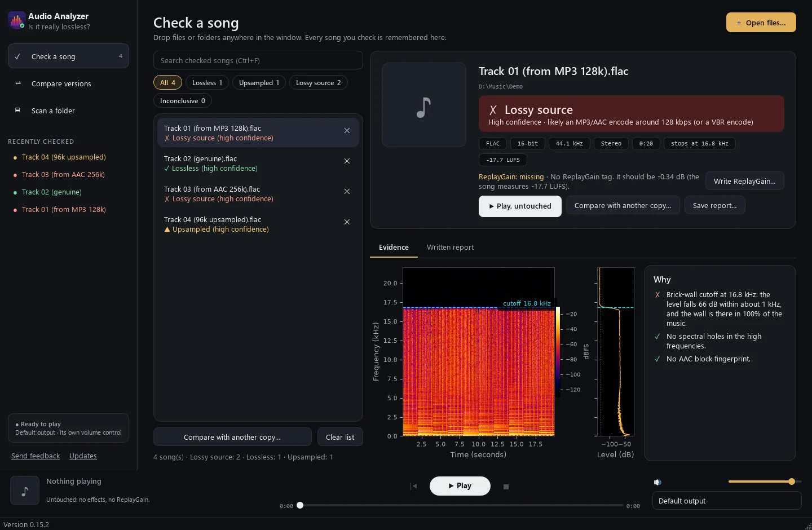
Task: Remove Track 03 (from AAC 256k).flac from list
Action: tap(347, 192)
